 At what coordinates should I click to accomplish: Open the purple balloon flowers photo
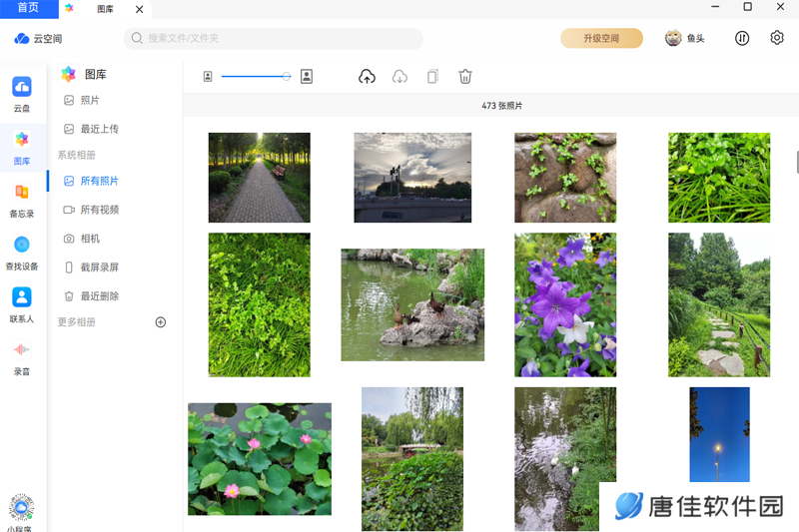pyautogui.click(x=565, y=305)
